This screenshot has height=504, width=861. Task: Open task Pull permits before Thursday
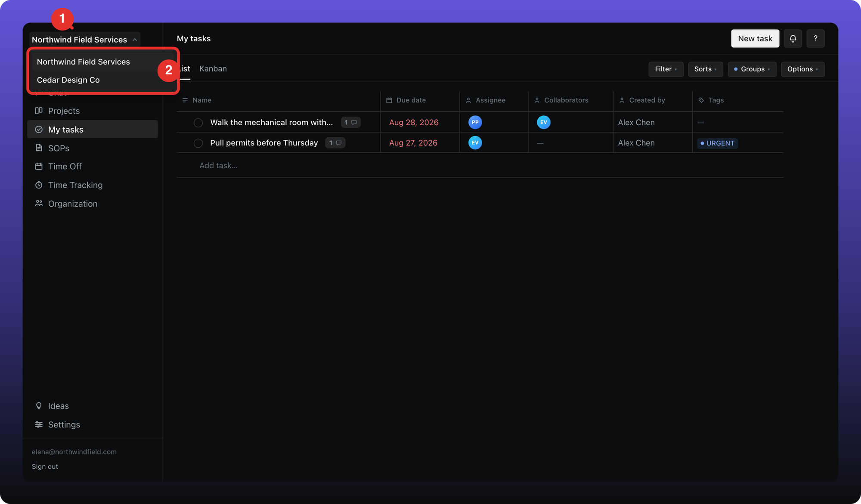(264, 143)
